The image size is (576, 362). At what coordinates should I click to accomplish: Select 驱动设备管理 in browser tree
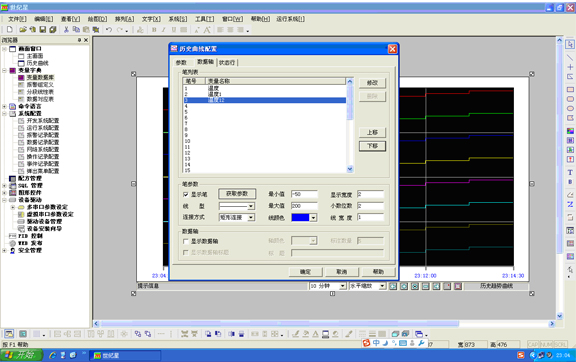(44, 222)
